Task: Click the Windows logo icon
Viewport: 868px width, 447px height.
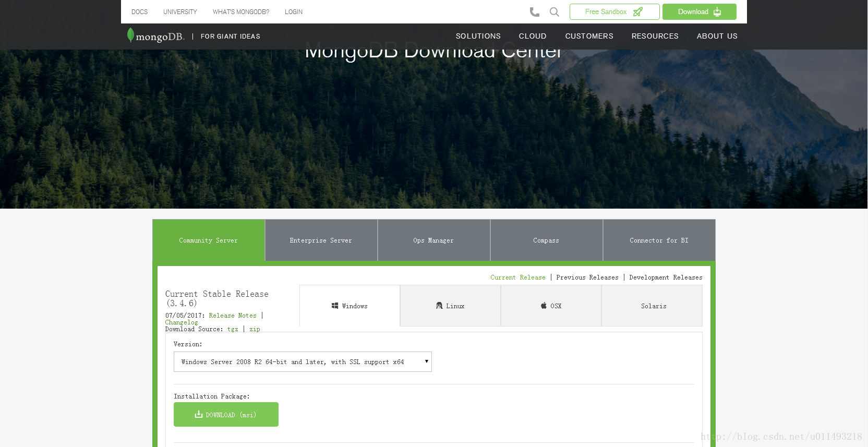Action: (x=335, y=306)
